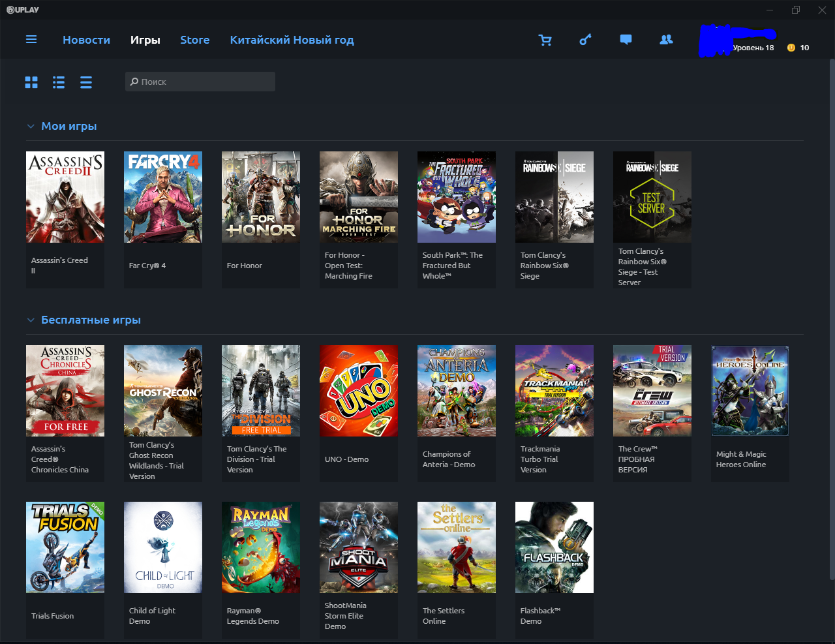835x644 pixels.
Task: Collapse the Мои игры section
Action: click(x=31, y=127)
